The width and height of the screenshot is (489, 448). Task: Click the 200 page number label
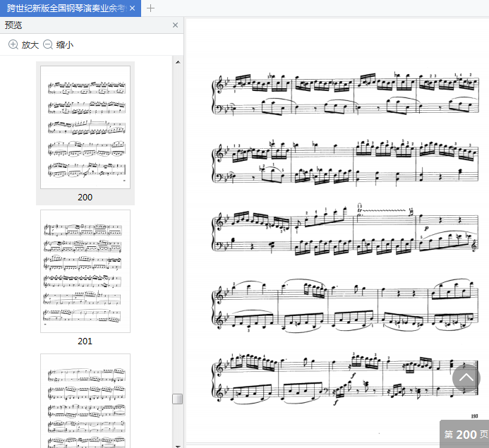(85, 198)
